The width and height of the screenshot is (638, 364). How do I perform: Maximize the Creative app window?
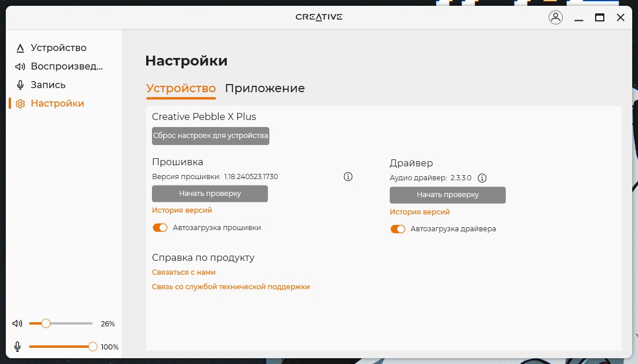(599, 17)
